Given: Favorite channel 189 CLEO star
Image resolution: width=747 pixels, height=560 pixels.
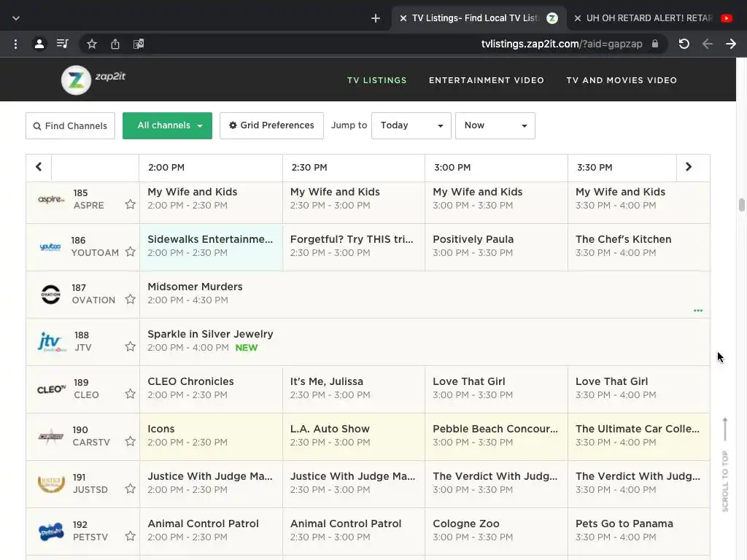Looking at the screenshot, I should pyautogui.click(x=130, y=394).
